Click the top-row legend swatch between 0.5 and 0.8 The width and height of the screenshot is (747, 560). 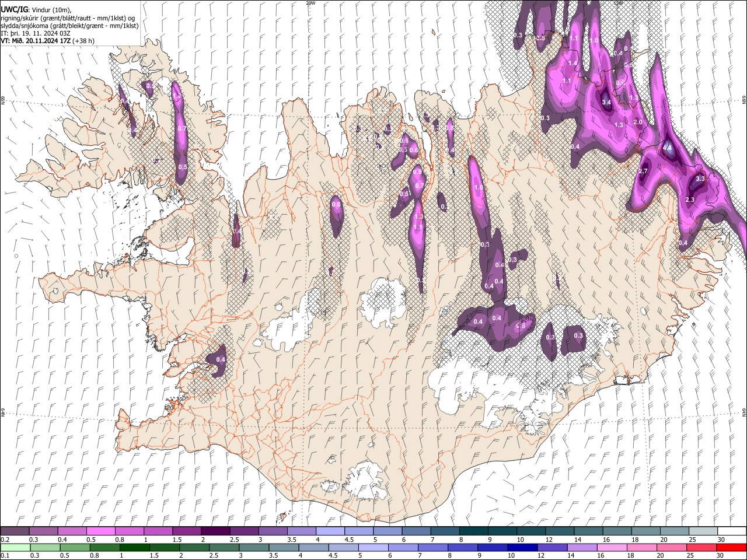pyautogui.click(x=100, y=531)
